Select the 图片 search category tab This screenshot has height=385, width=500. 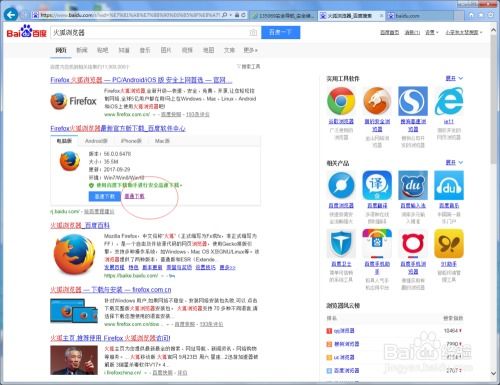[166, 50]
